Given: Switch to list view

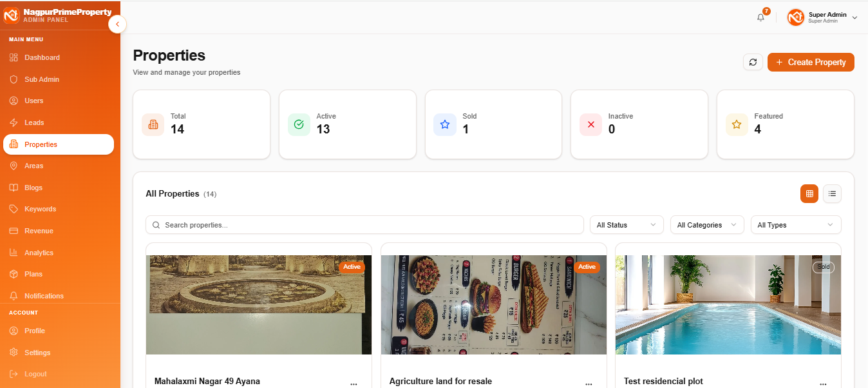Looking at the screenshot, I should click(x=832, y=193).
